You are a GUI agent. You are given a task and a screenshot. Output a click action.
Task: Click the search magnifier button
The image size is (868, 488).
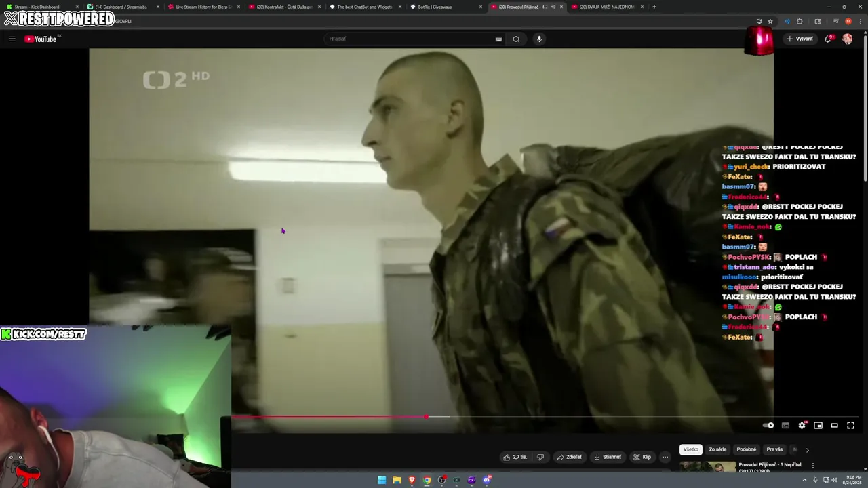coord(516,39)
